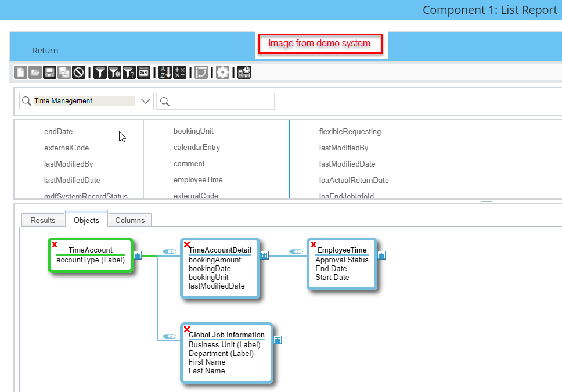Select the loaActualReturnDate field

pos(354,181)
